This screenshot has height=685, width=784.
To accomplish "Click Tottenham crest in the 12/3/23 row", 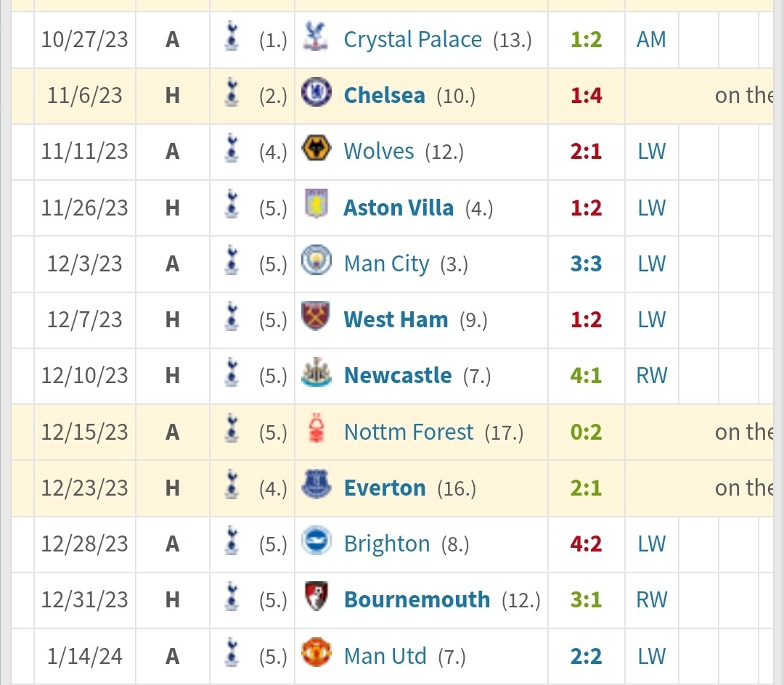I will pyautogui.click(x=232, y=261).
